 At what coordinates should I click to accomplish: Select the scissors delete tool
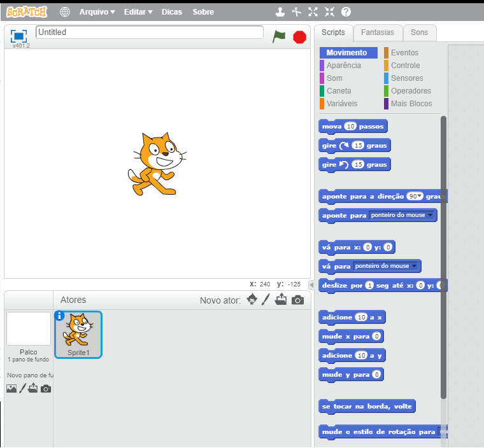click(x=296, y=12)
